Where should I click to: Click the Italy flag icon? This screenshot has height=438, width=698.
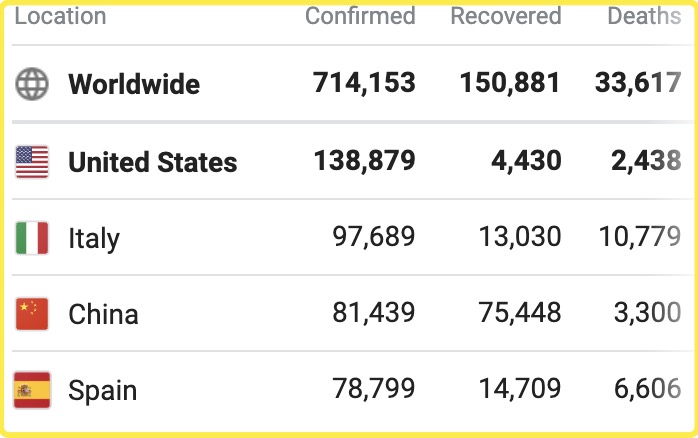coord(32,238)
